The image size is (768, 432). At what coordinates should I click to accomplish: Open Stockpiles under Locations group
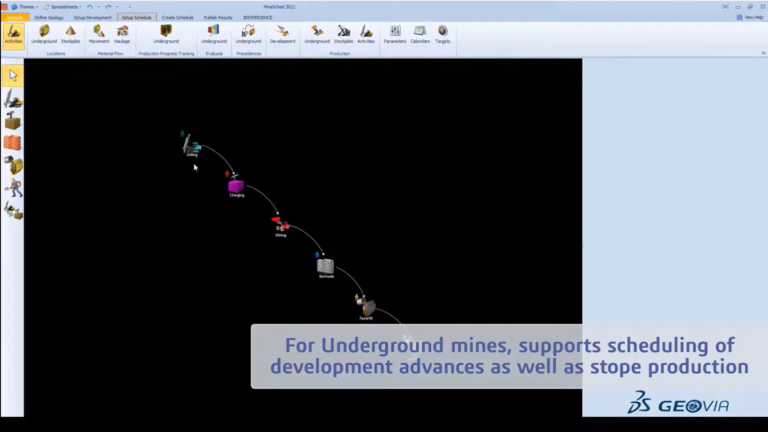tap(70, 35)
